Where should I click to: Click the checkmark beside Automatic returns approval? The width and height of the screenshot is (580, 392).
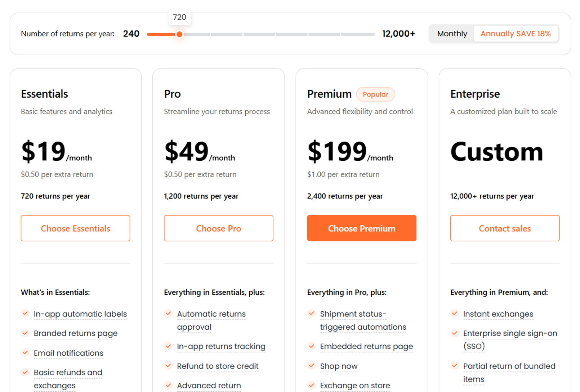point(168,313)
